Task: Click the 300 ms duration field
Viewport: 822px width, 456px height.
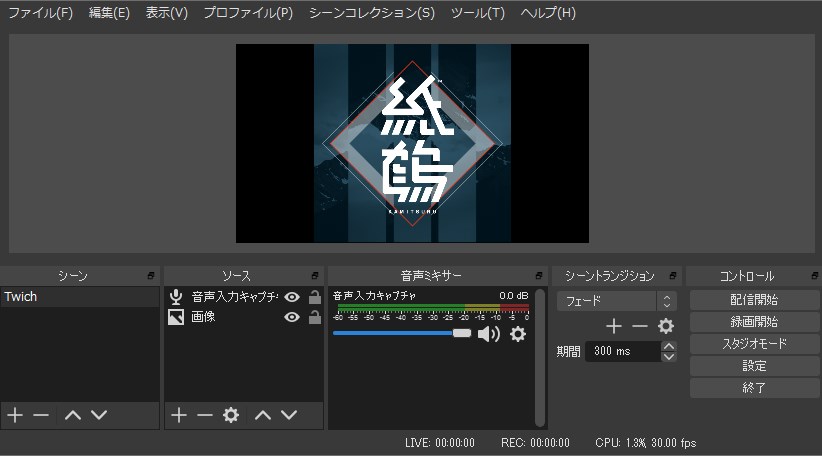Action: point(623,351)
